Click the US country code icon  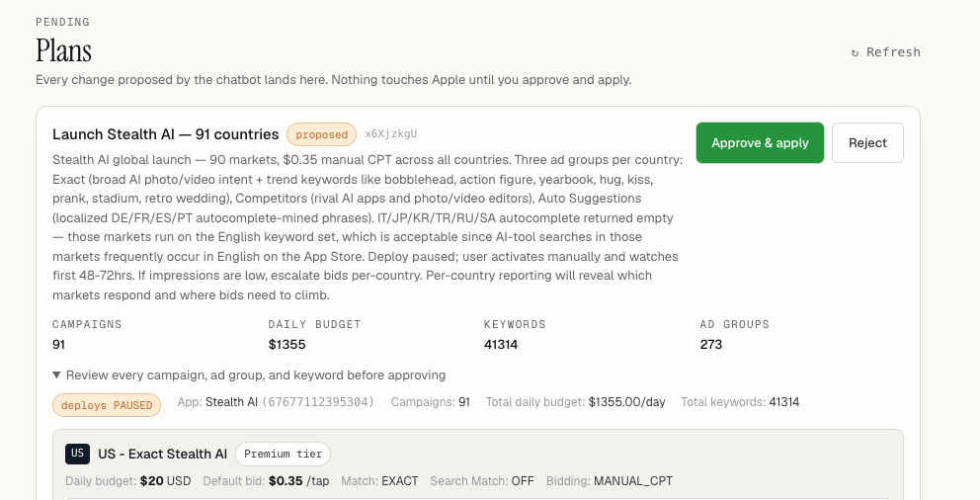pyautogui.click(x=77, y=454)
